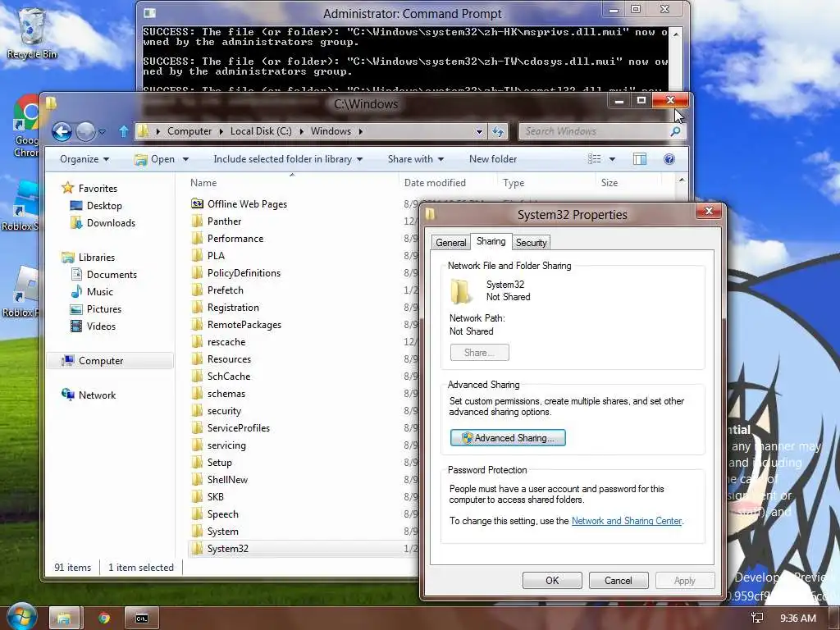Go up one folder level arrow
This screenshot has width=840, height=630.
124,131
